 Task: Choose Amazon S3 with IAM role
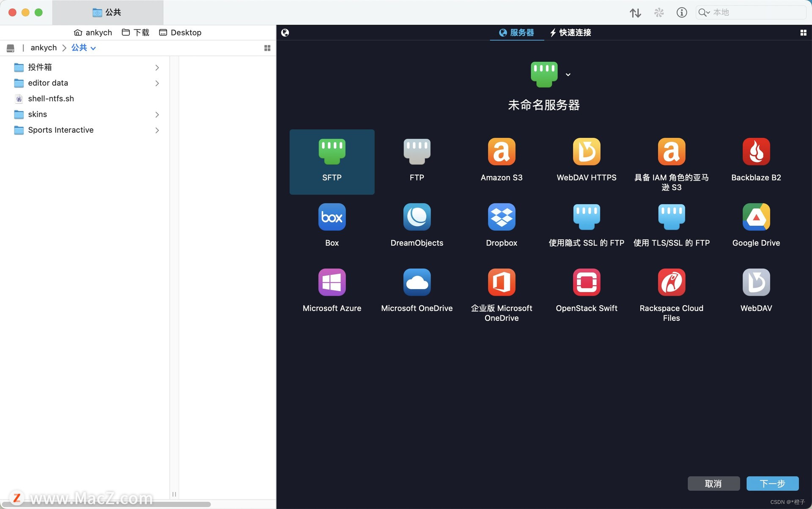point(672,152)
